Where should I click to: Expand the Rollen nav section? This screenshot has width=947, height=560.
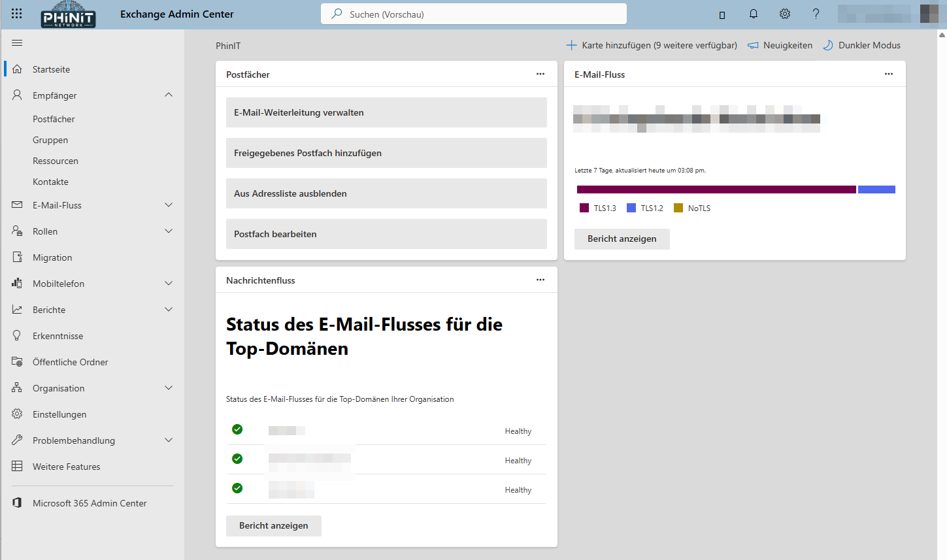[x=169, y=231]
